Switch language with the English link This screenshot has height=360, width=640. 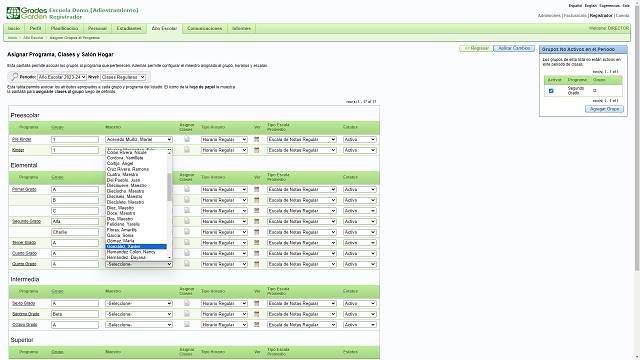tap(591, 6)
